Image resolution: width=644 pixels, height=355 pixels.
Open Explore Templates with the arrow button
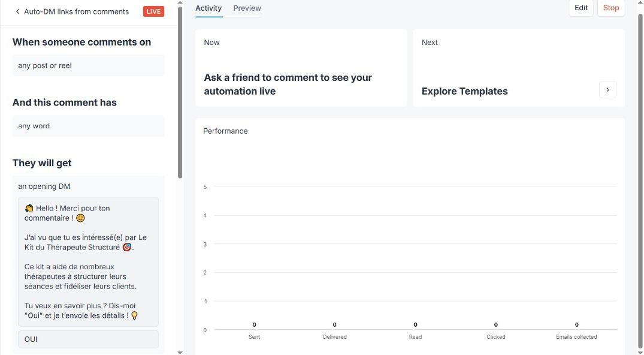click(607, 90)
